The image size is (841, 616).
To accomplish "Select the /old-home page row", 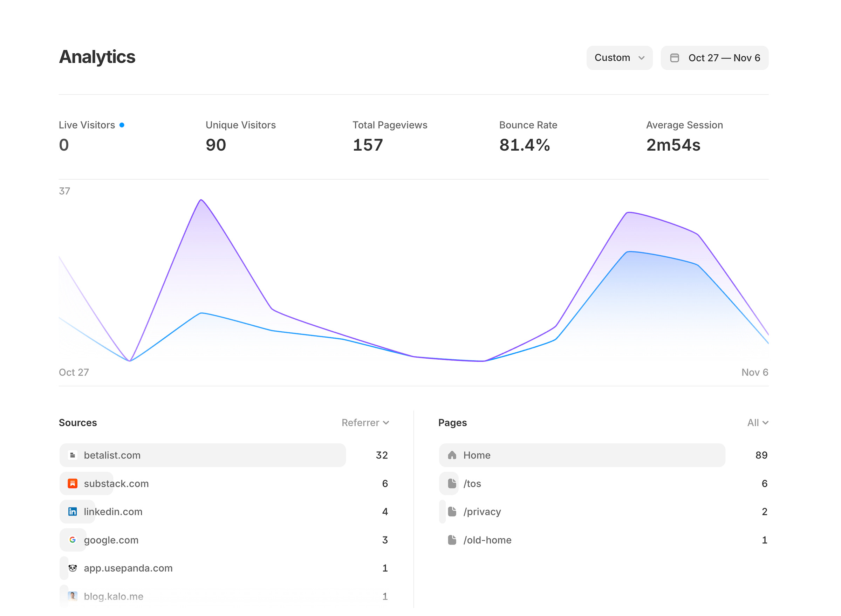I will (487, 540).
